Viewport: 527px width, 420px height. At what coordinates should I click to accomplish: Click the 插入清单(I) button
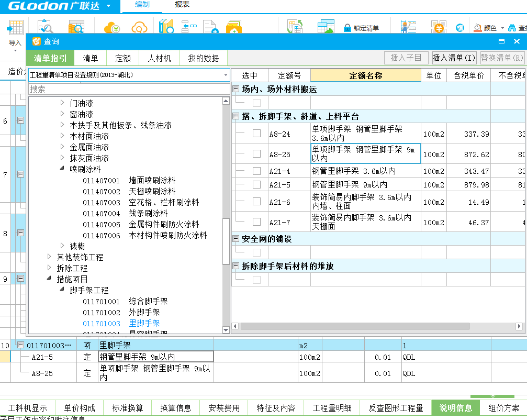(x=454, y=58)
